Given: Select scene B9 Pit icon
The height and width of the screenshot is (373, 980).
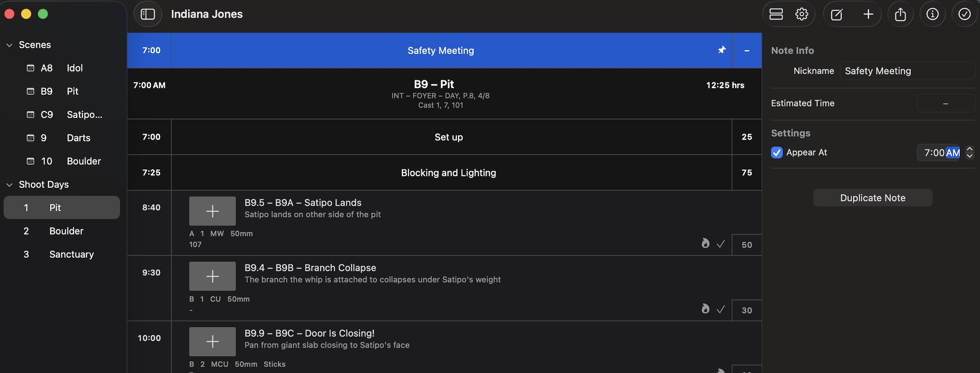Looking at the screenshot, I should point(30,92).
